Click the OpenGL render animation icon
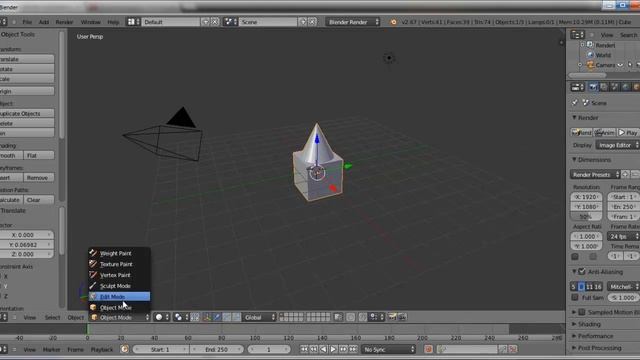 pos(402,317)
